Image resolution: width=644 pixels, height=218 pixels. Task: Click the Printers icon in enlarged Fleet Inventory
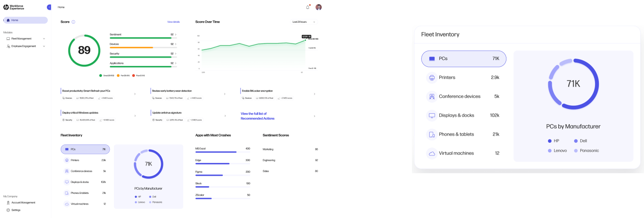431,78
